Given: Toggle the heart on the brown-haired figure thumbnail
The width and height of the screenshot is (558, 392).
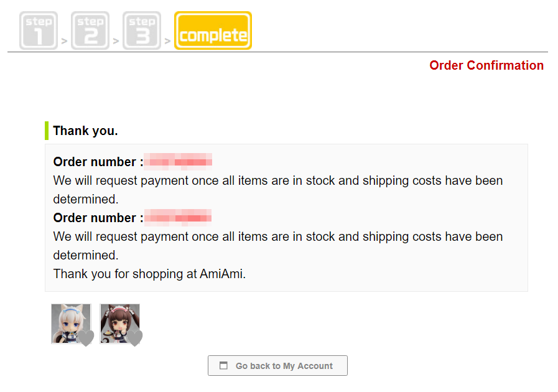Looking at the screenshot, I should (x=134, y=338).
